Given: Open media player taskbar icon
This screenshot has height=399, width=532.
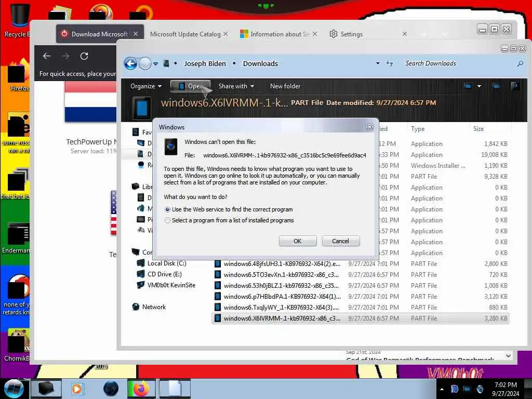Looking at the screenshot, I should point(77,389).
